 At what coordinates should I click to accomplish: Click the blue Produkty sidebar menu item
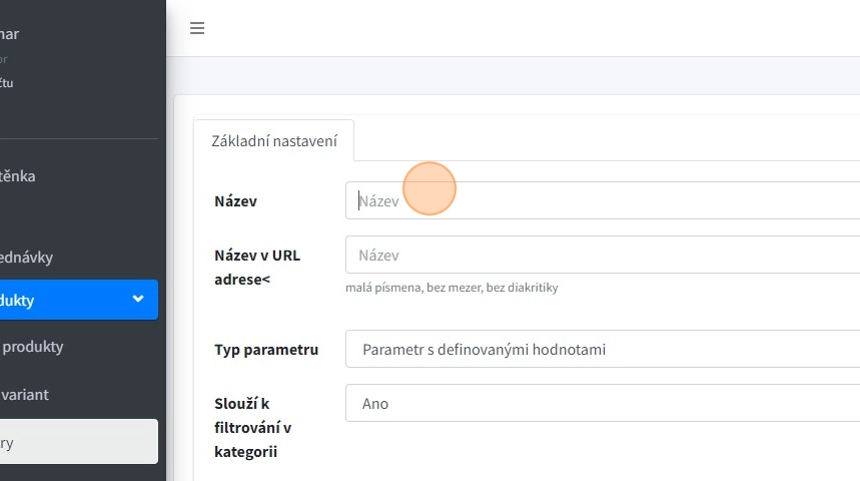60,300
